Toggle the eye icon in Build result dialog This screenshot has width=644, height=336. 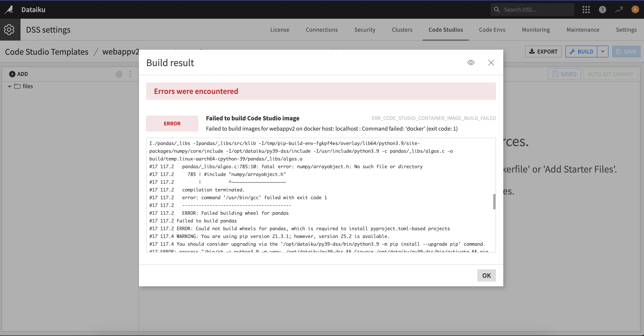click(471, 62)
